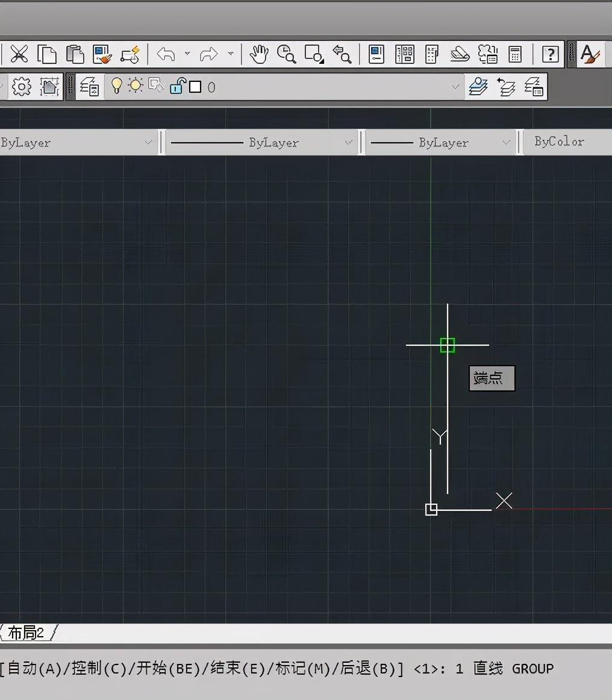Select the Zoom Realtime tool
Screen dimensions: 612x700
(286, 54)
